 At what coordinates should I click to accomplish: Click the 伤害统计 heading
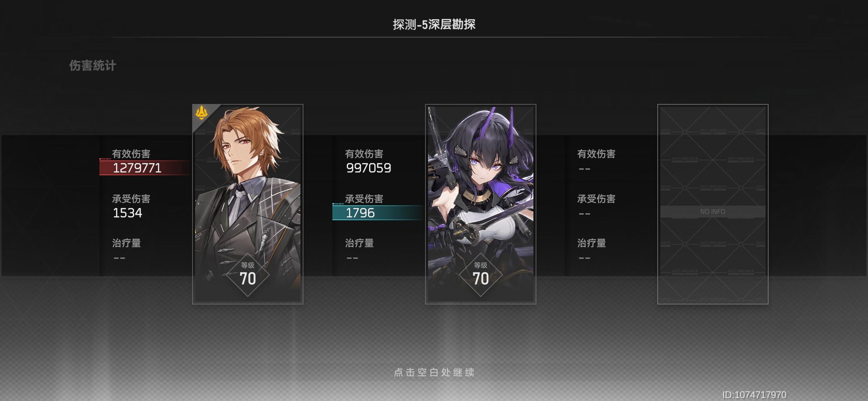pos(93,66)
